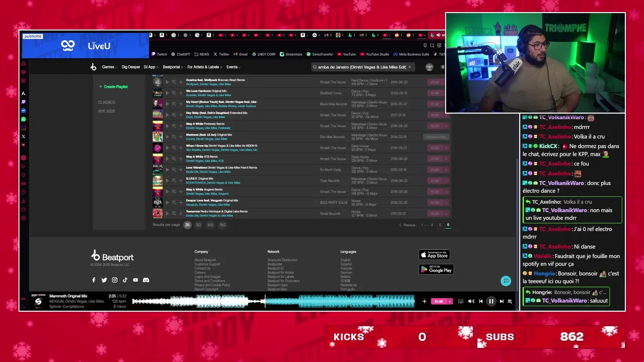Expand price dropdown for Stay A While Firebeatz
Image resolution: width=644 pixels, height=362 pixels.
[x=446, y=126]
